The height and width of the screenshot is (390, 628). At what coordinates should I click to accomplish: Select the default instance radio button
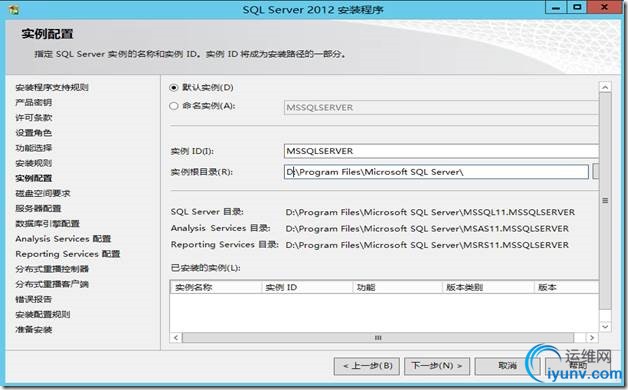point(174,87)
